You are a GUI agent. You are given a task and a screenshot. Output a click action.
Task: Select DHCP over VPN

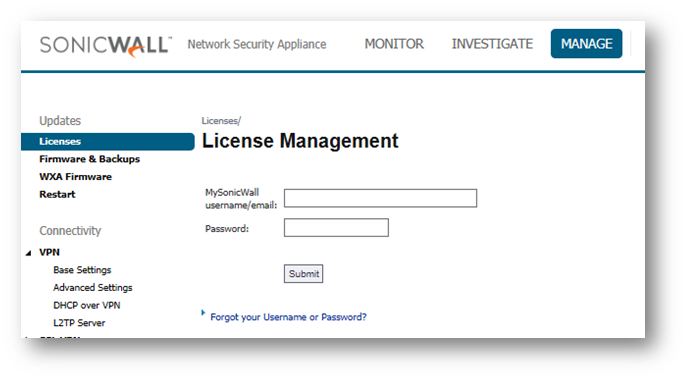coord(86,305)
